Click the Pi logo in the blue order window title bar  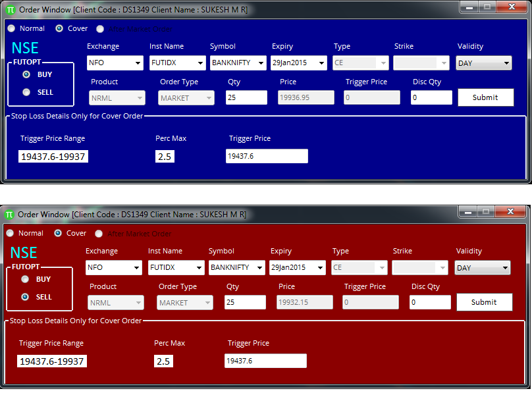11,10
